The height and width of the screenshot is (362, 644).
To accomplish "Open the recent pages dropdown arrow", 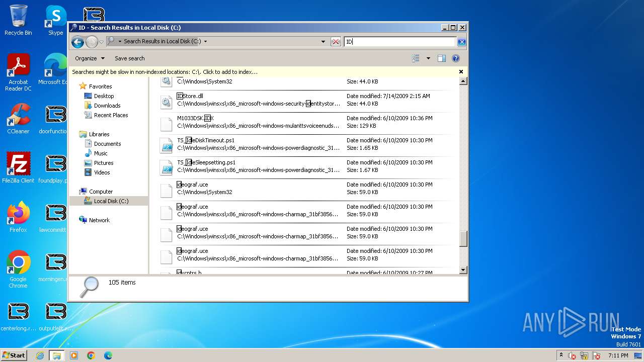I will click(x=101, y=42).
